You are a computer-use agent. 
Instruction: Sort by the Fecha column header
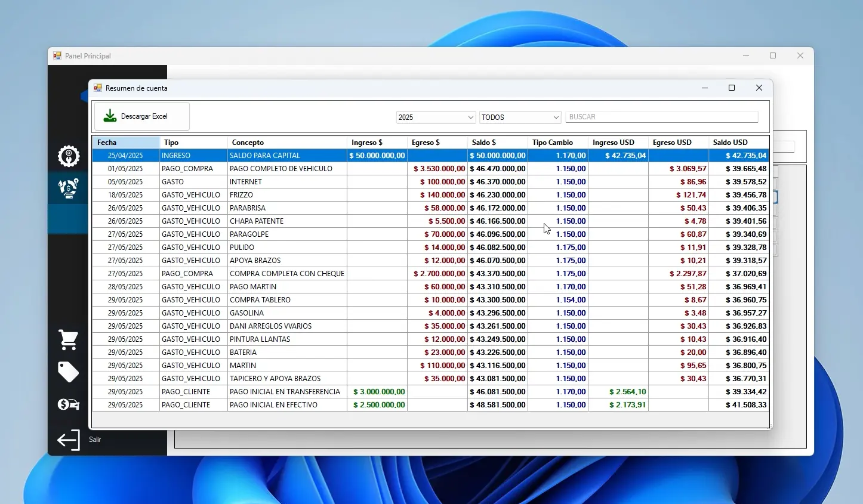[126, 143]
